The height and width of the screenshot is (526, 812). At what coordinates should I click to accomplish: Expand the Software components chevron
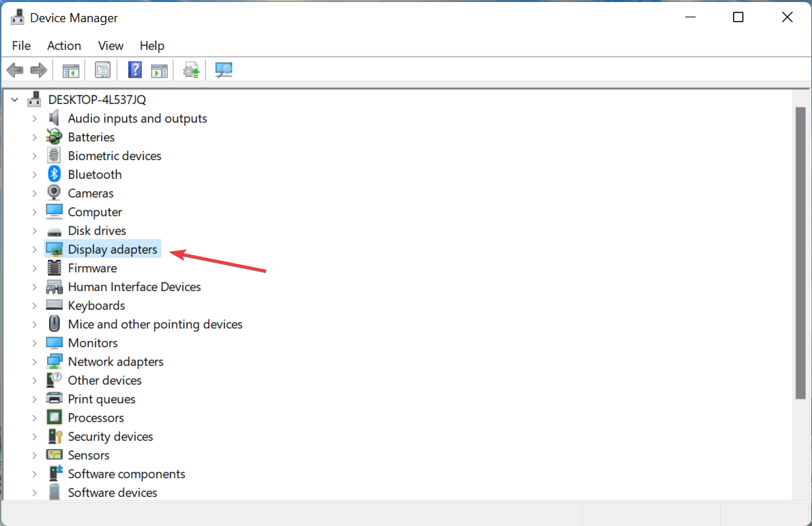34,474
